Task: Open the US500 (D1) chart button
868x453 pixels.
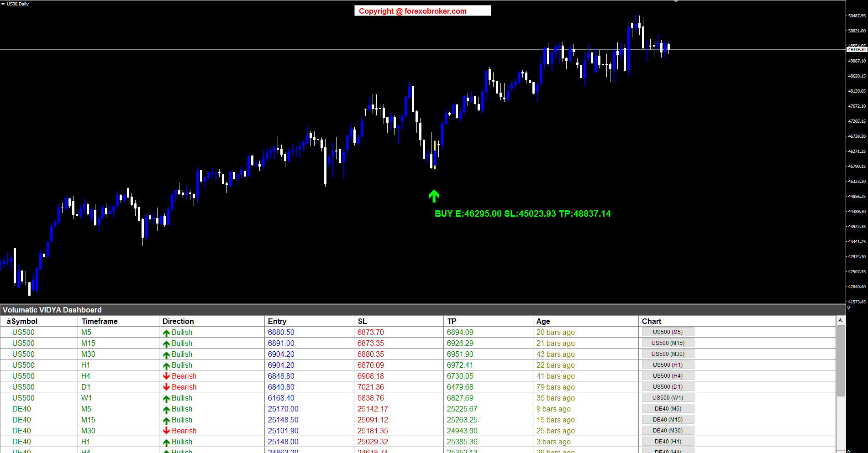Action: [668, 387]
